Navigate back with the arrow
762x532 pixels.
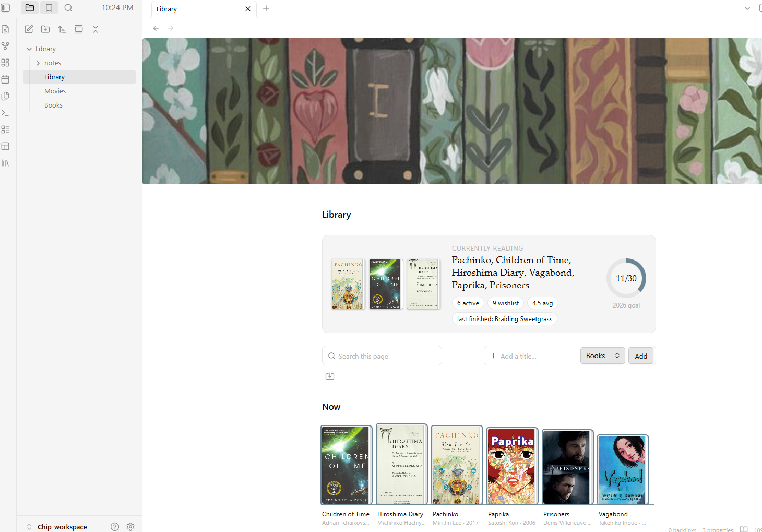tap(156, 28)
